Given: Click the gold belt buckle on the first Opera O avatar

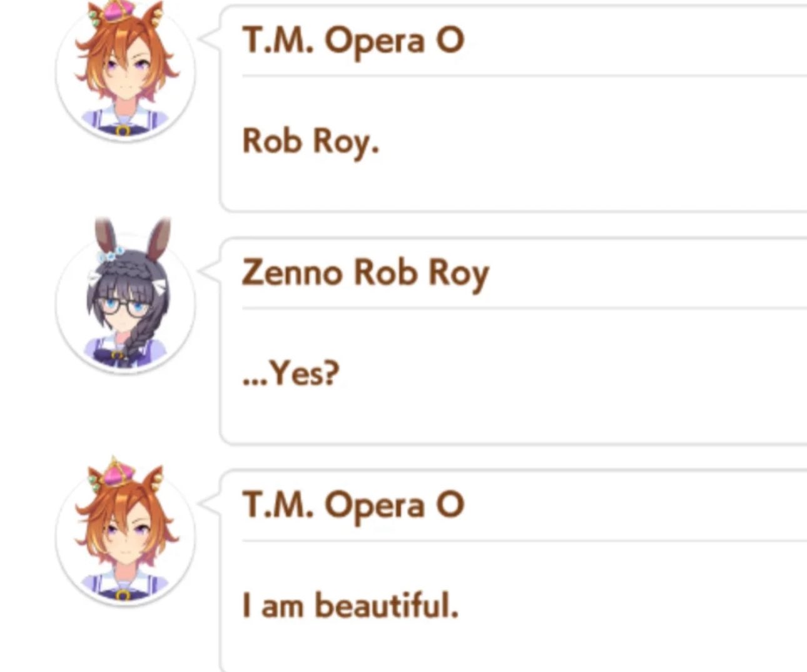Looking at the screenshot, I should click(x=123, y=131).
